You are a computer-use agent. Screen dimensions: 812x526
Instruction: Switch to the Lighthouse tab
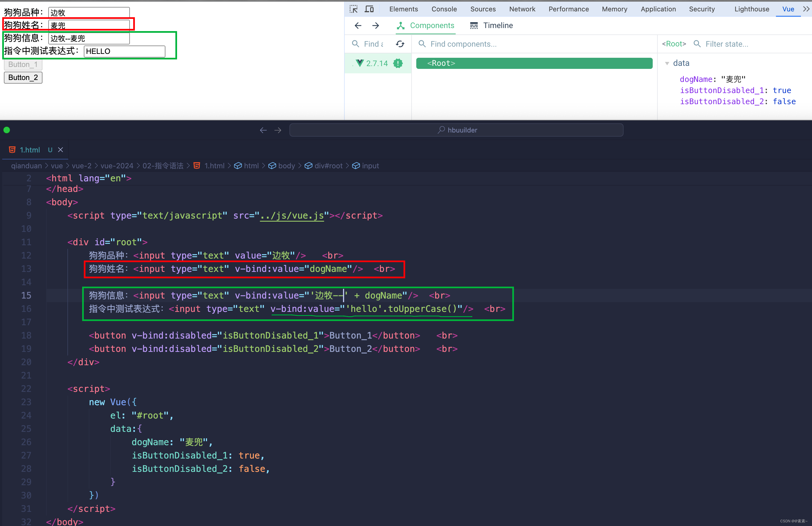752,9
